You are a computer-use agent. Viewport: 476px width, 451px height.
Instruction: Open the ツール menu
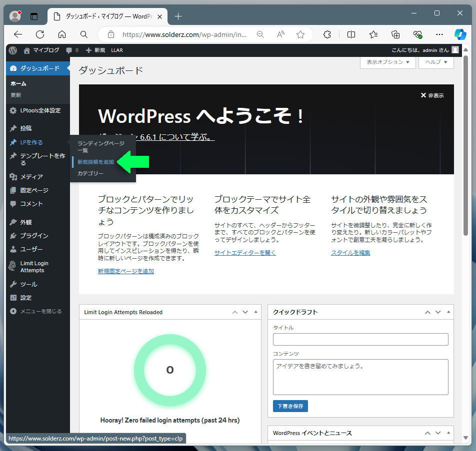[38, 285]
